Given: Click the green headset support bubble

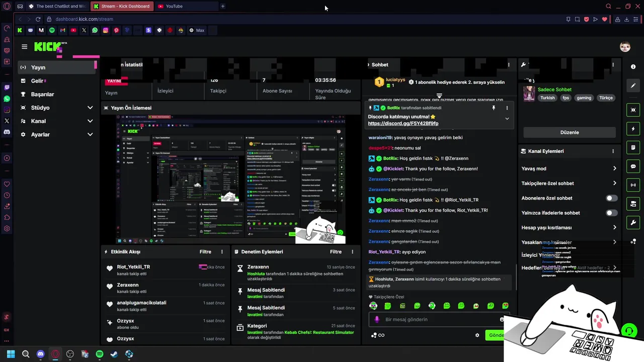Looking at the screenshot, I should coord(628,331).
